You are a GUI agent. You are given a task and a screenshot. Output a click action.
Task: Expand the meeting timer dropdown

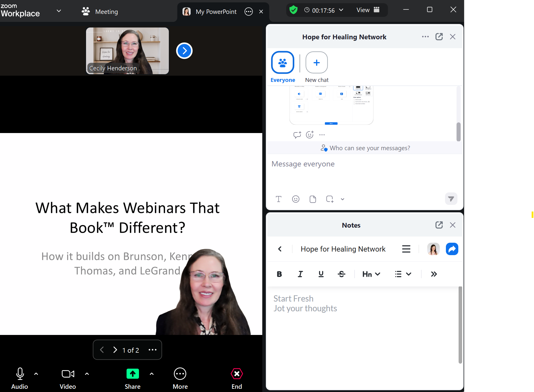pyautogui.click(x=341, y=10)
